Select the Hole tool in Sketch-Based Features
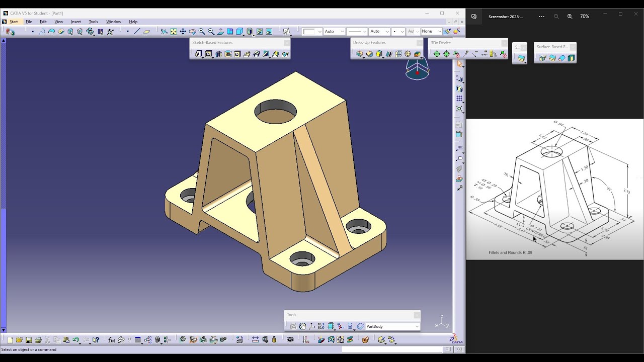644x362 pixels. (237, 54)
